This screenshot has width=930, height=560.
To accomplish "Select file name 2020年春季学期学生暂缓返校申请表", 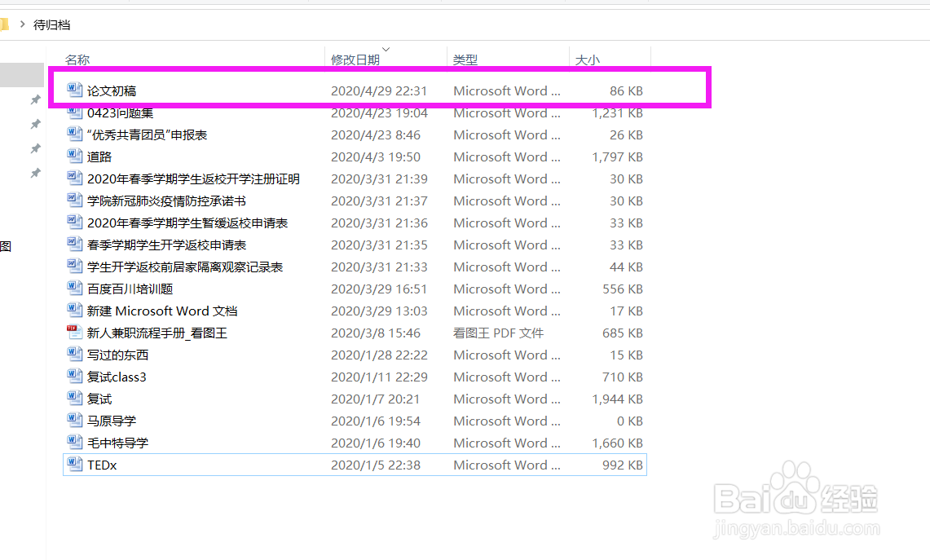I will 187,223.
